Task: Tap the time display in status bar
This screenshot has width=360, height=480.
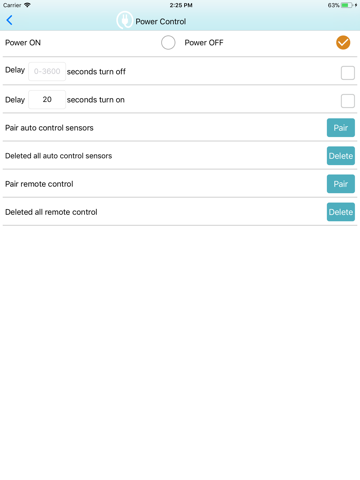Action: pos(181,5)
